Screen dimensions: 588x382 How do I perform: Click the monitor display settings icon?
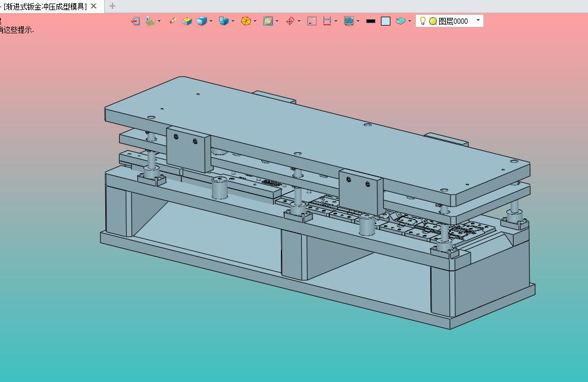point(349,21)
